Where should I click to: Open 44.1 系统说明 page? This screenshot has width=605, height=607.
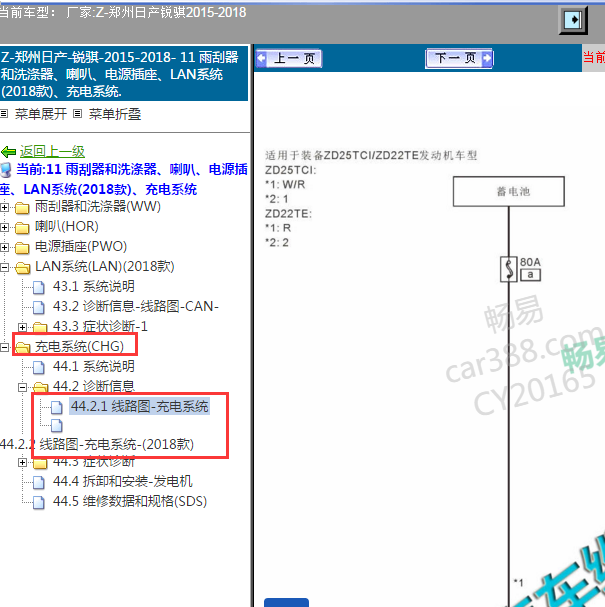pyautogui.click(x=94, y=366)
